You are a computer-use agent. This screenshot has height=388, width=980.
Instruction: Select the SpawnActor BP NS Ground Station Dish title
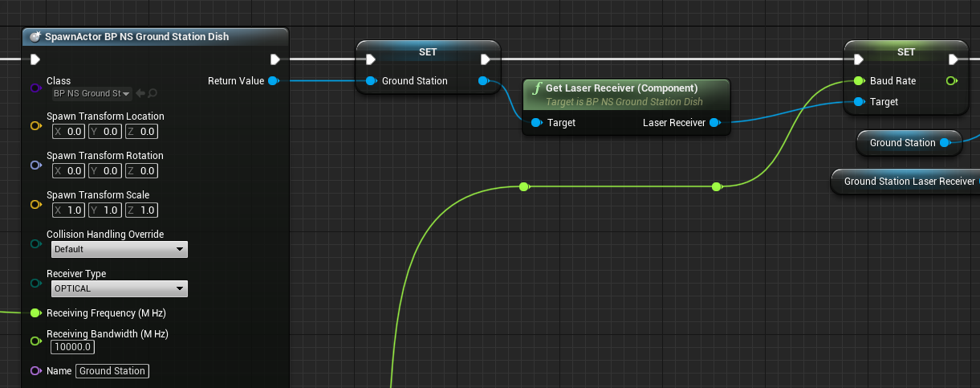click(137, 36)
